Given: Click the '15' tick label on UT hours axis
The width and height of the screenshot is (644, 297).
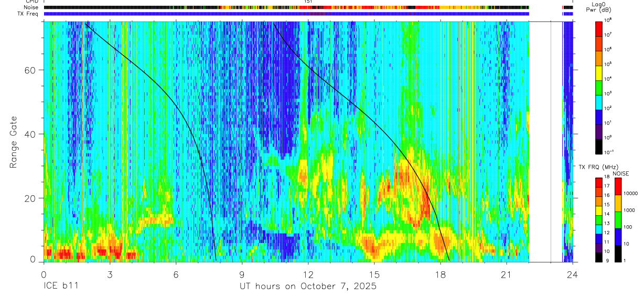Looking at the screenshot, I should [x=374, y=273].
